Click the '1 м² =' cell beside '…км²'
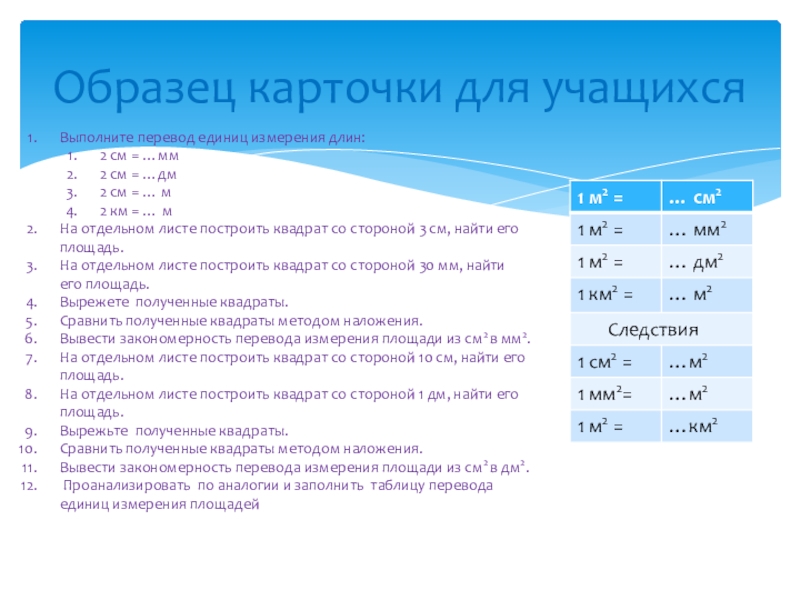The height and width of the screenshot is (600, 800). pos(615,426)
